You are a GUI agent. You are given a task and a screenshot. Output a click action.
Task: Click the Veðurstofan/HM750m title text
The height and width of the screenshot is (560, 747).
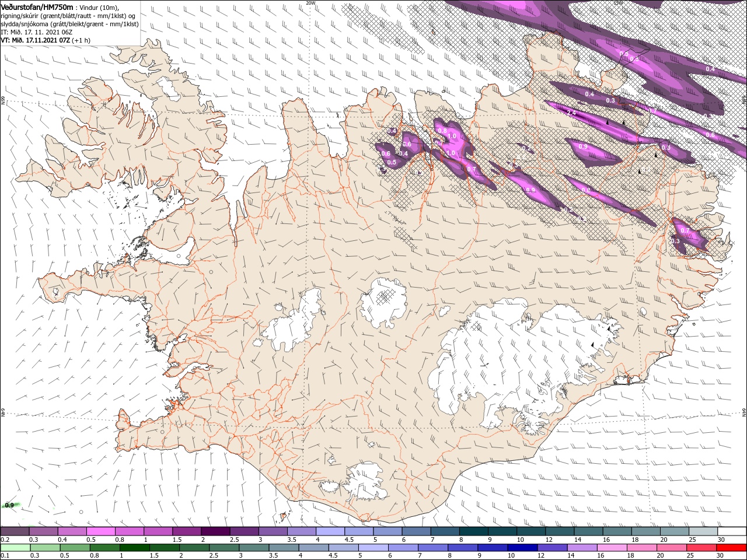click(x=37, y=6)
